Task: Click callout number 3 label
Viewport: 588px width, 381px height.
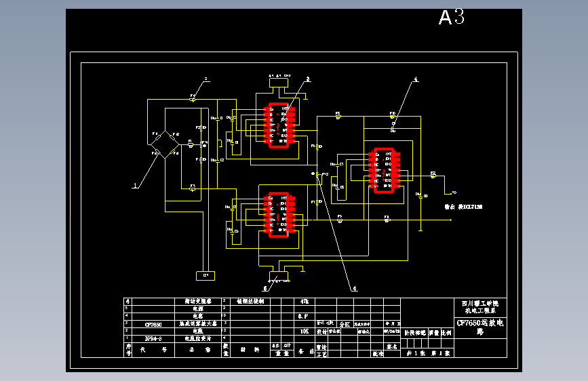Action: click(308, 79)
